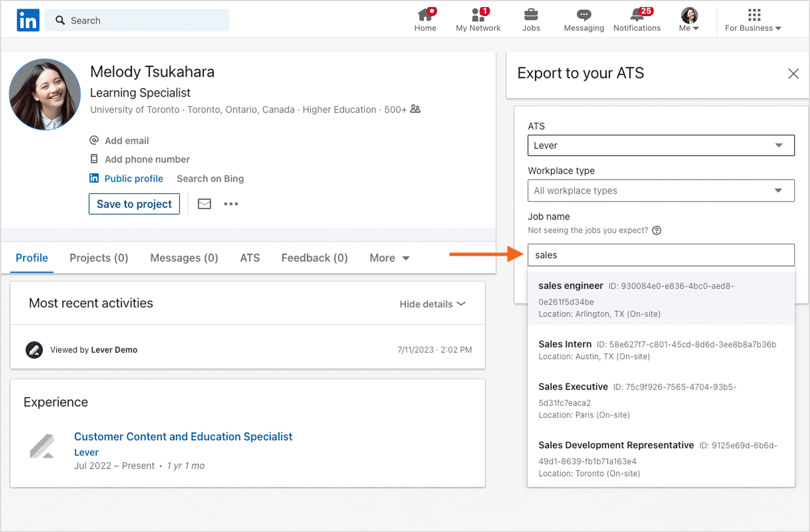Open the ATS dropdown showing Lever

click(x=661, y=146)
